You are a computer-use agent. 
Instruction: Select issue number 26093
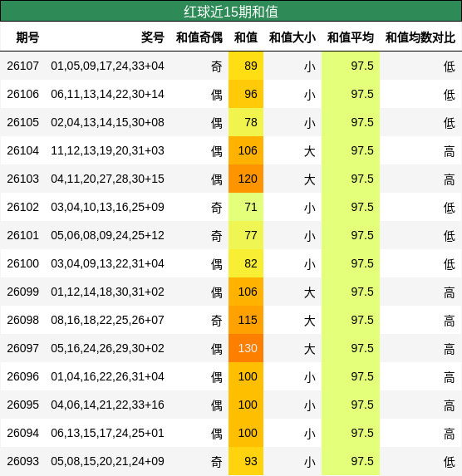tap(22, 461)
